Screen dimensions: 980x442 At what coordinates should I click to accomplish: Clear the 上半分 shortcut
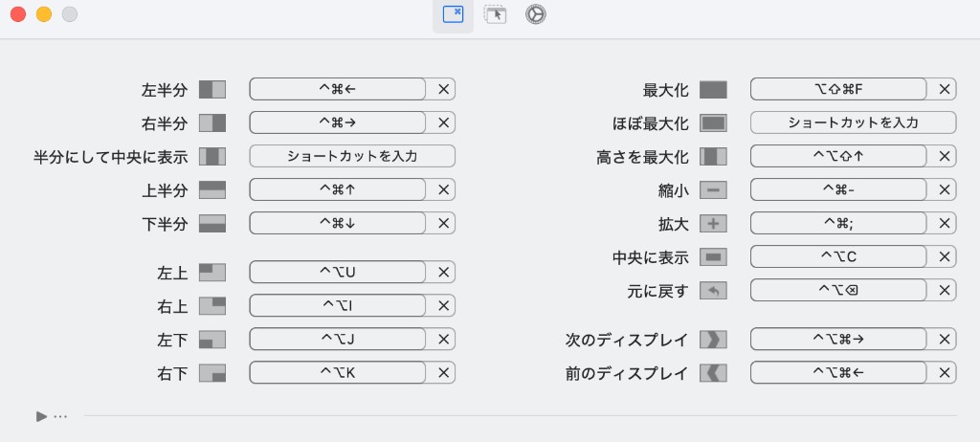443,188
